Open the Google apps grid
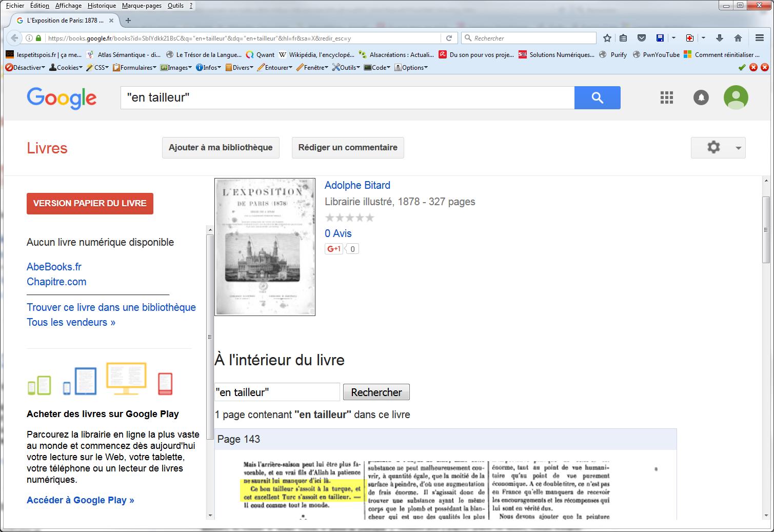The height and width of the screenshot is (532, 774). click(666, 97)
